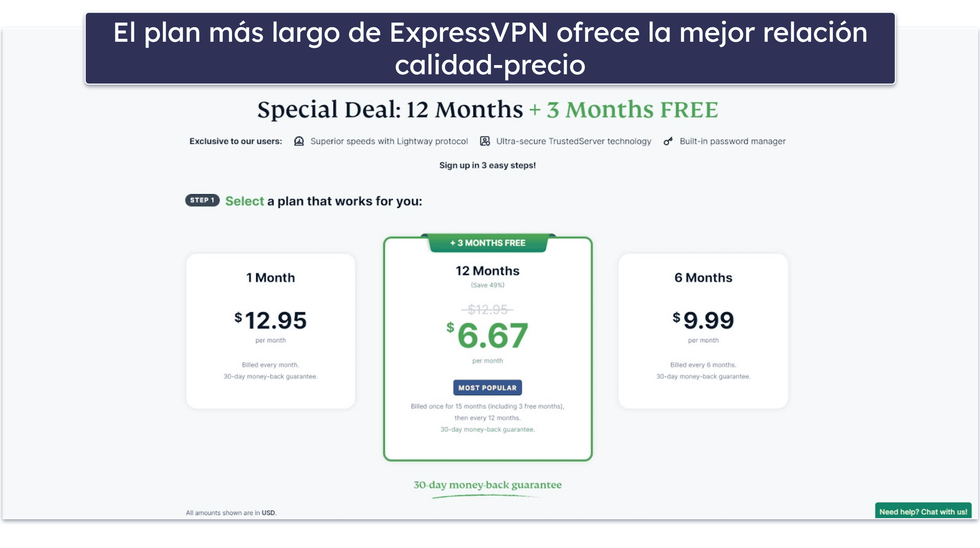980x548 pixels.
Task: Click the Need help? Chat with us button
Action: click(923, 511)
